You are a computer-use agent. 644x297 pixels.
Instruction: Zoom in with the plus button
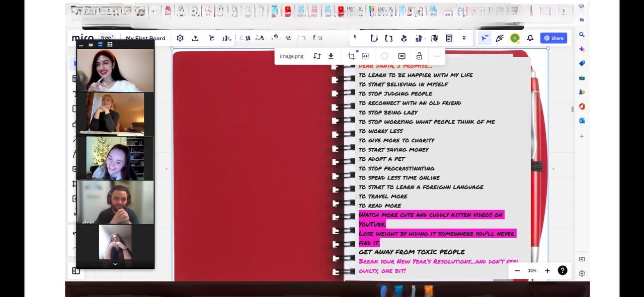pos(547,270)
